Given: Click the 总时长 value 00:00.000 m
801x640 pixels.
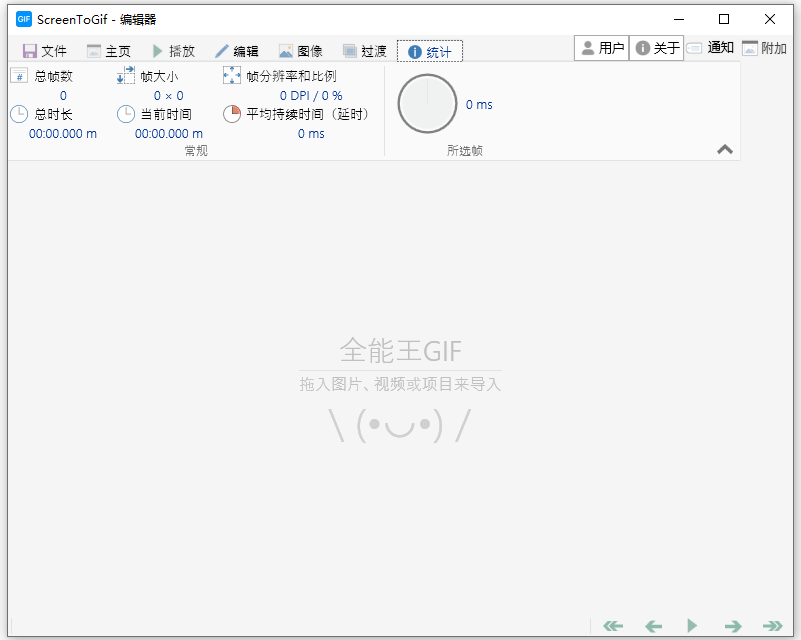Looking at the screenshot, I should tap(63, 134).
